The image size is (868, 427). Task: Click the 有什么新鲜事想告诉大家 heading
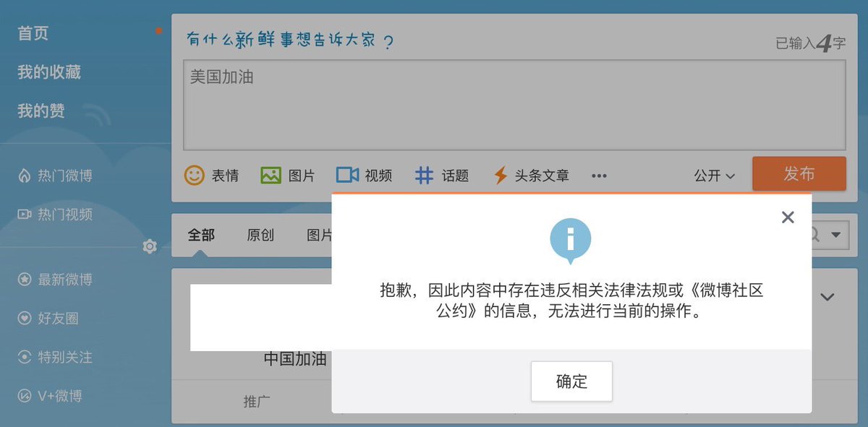click(x=290, y=39)
